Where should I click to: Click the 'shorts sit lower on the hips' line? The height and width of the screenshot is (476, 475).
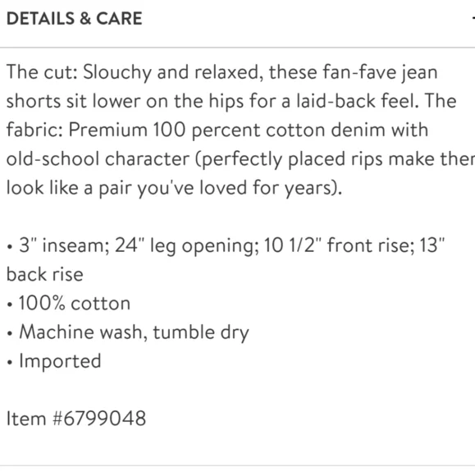click(231, 102)
